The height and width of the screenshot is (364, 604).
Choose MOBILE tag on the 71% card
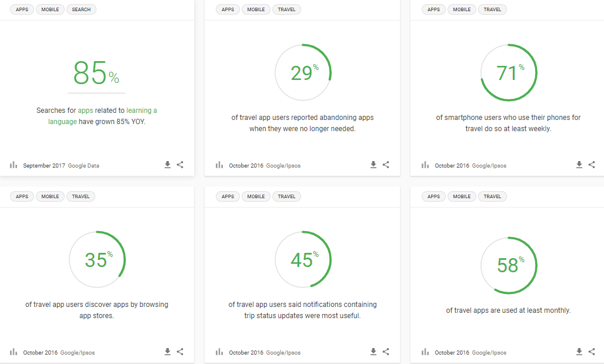(x=462, y=9)
